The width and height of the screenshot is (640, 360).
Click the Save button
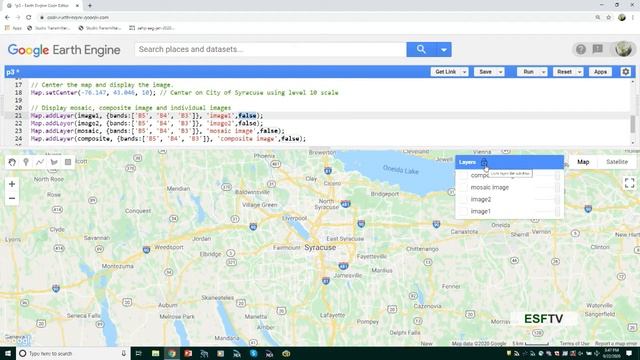tap(485, 72)
